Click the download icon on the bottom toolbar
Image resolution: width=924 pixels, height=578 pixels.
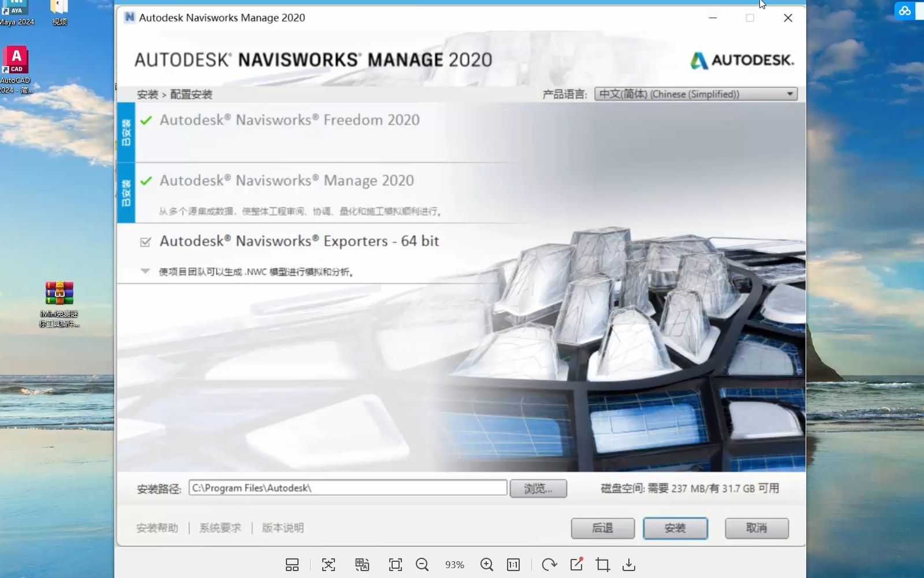point(628,565)
